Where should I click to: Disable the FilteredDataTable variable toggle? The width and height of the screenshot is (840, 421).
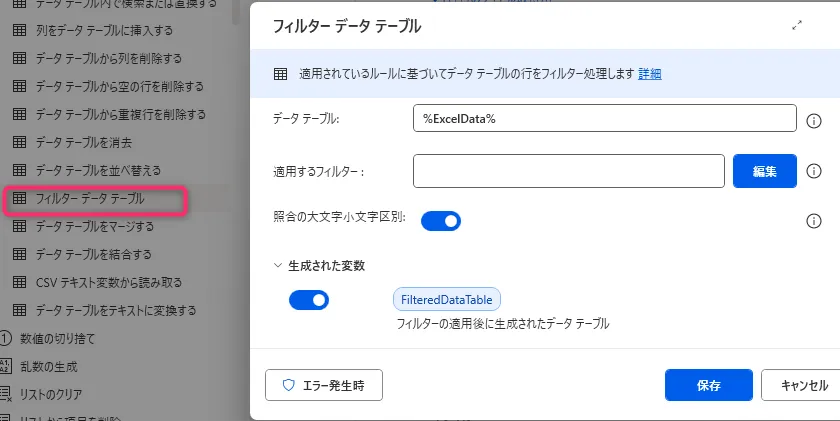point(309,299)
